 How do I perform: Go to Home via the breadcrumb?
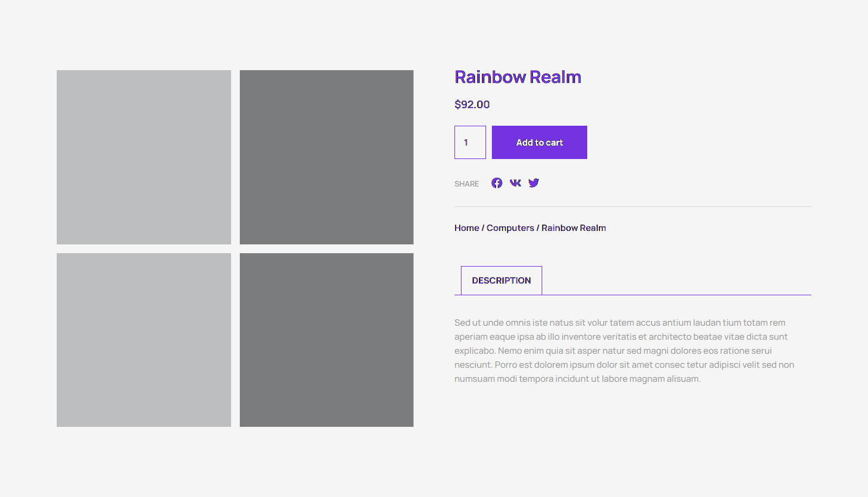coord(466,228)
